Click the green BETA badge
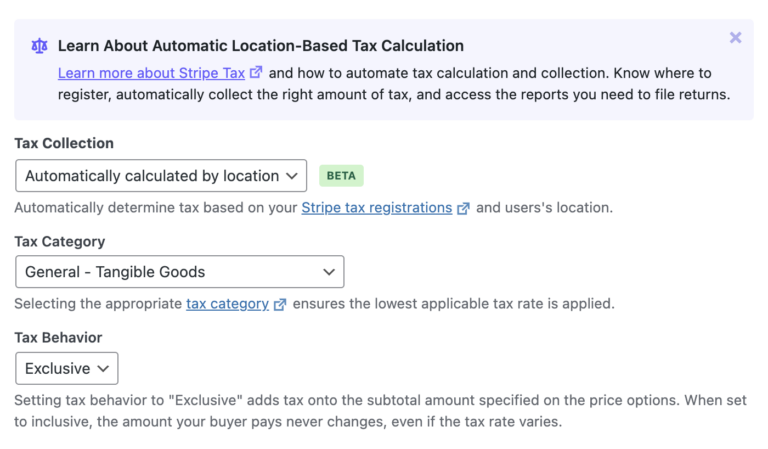 click(341, 176)
